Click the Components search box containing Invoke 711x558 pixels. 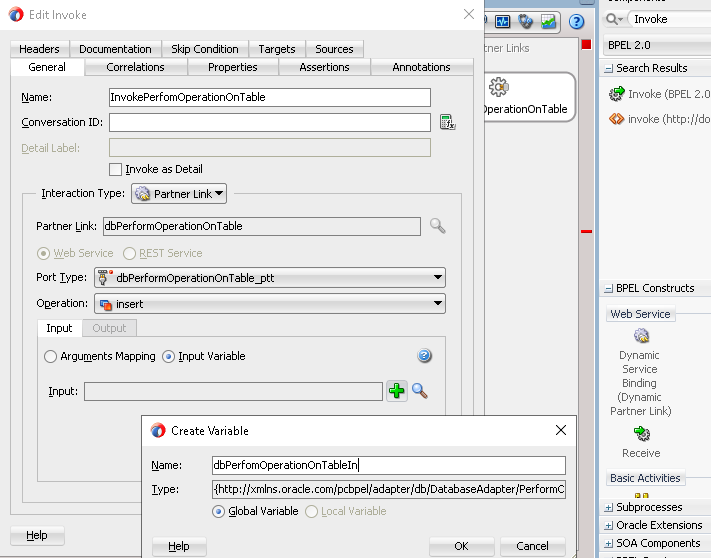pos(669,19)
